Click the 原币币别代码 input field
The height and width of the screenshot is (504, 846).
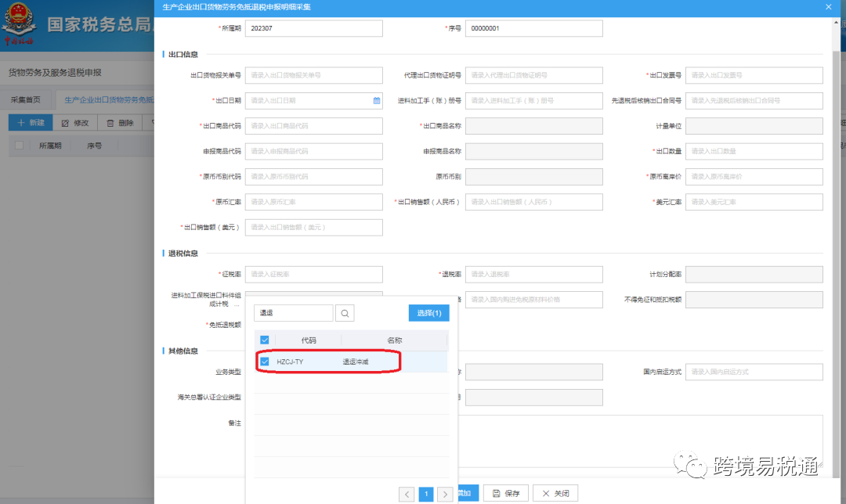coord(314,177)
